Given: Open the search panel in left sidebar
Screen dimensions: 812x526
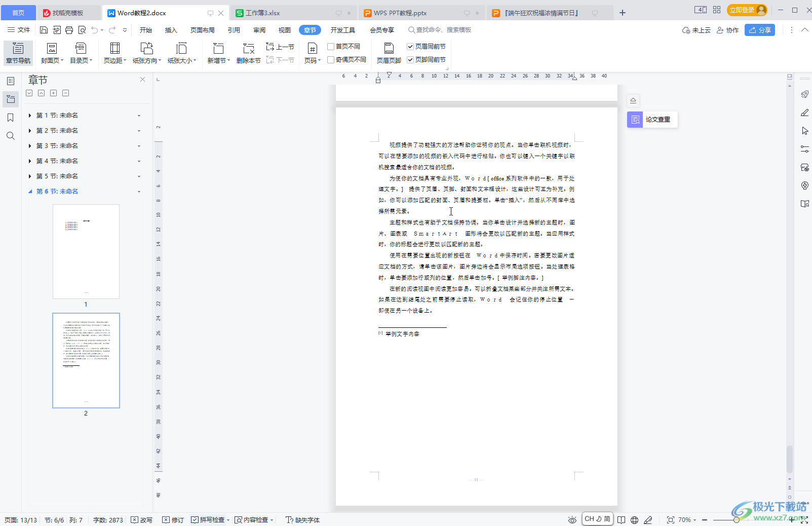Looking at the screenshot, I should point(11,136).
